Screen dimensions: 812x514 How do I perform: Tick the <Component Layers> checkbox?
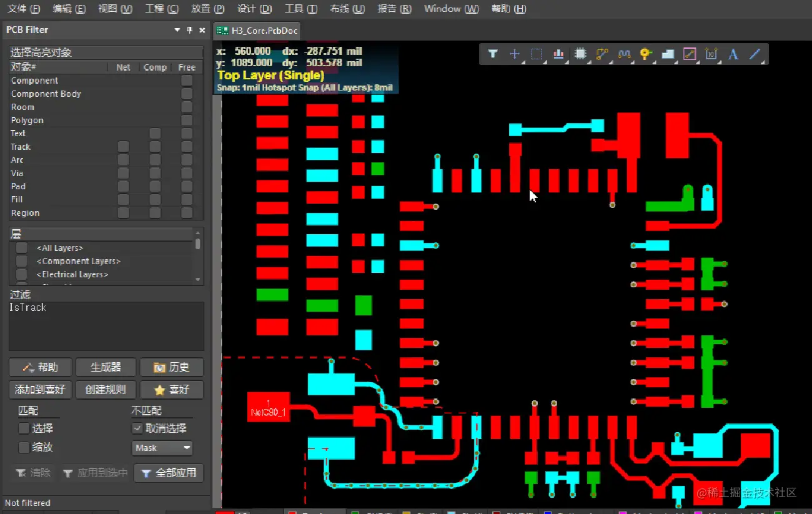pos(22,261)
